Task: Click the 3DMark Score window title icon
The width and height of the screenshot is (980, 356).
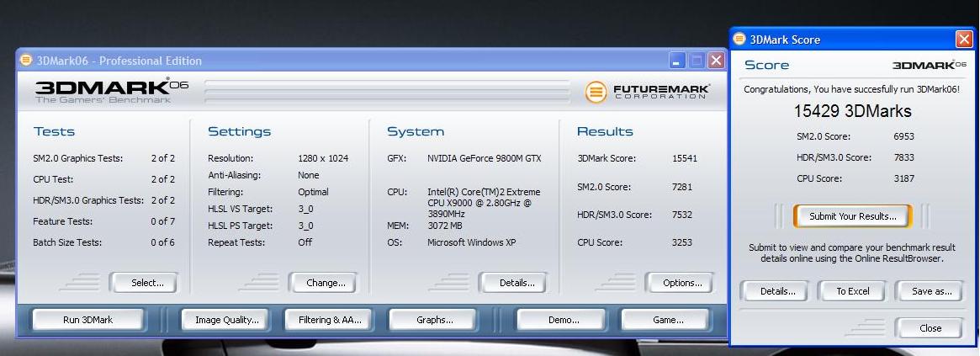Action: click(x=739, y=39)
